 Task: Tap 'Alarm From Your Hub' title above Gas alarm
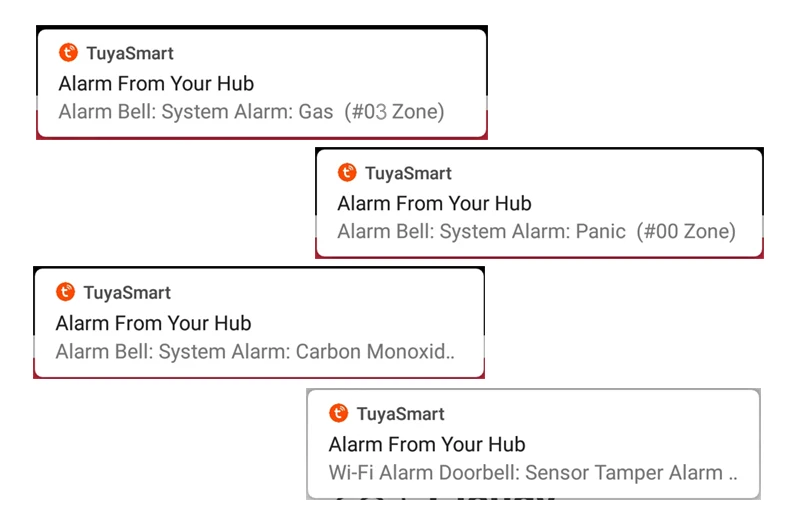pos(156,84)
